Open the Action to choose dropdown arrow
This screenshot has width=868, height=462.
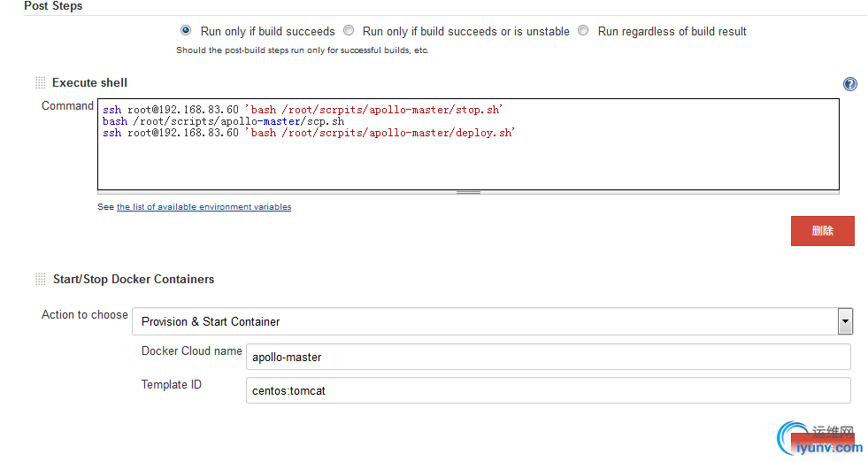[x=845, y=321]
